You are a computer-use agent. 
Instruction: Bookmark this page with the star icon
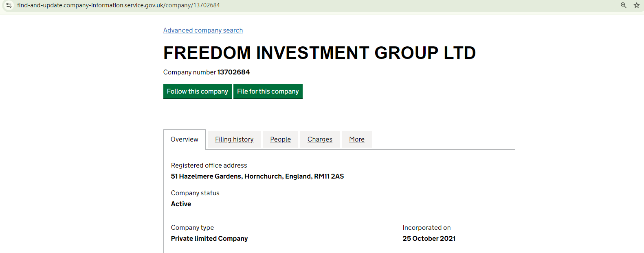[636, 5]
